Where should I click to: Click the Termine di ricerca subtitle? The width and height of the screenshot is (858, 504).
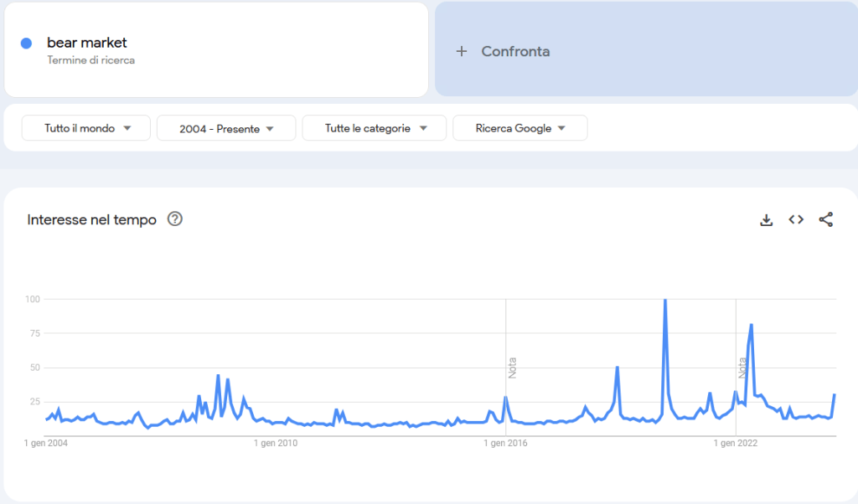90,60
